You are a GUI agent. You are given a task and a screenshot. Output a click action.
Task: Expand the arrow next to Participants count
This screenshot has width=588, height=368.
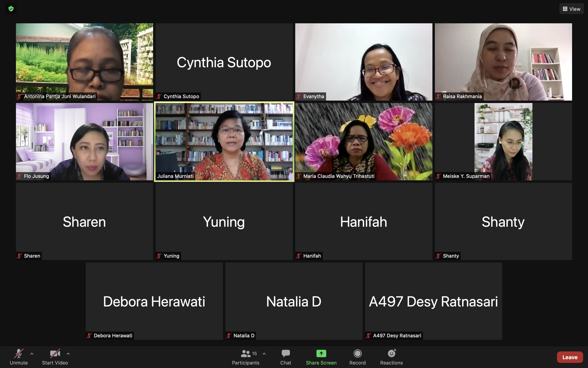(x=264, y=354)
